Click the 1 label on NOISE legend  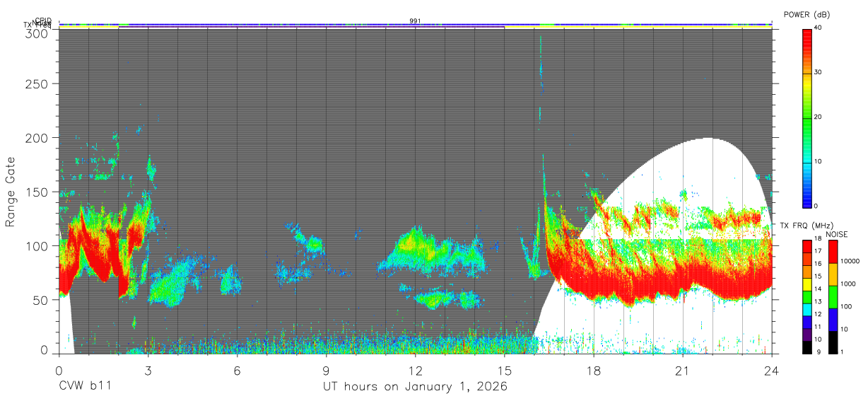click(843, 351)
